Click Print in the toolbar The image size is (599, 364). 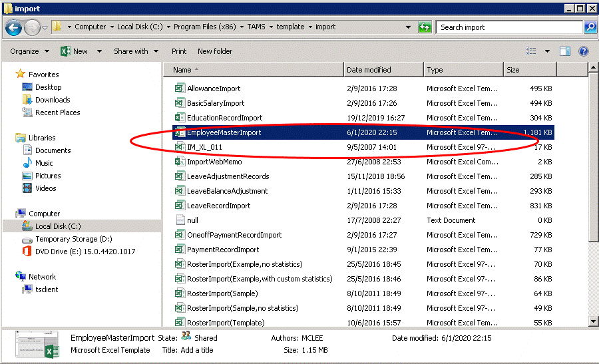(x=179, y=51)
